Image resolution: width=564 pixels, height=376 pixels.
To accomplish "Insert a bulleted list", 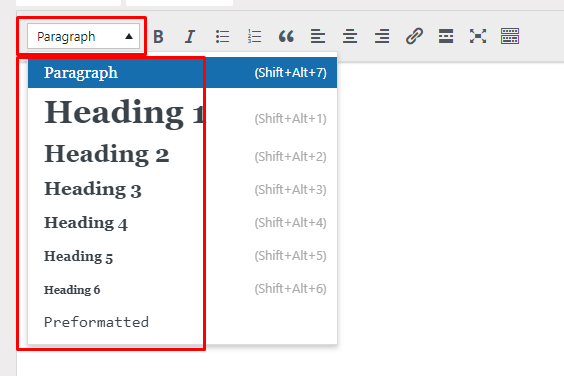I will pyautogui.click(x=222, y=36).
